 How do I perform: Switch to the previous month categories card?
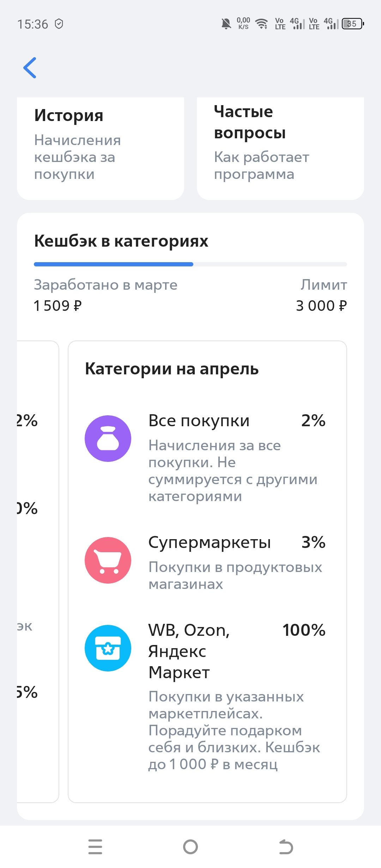click(x=38, y=572)
